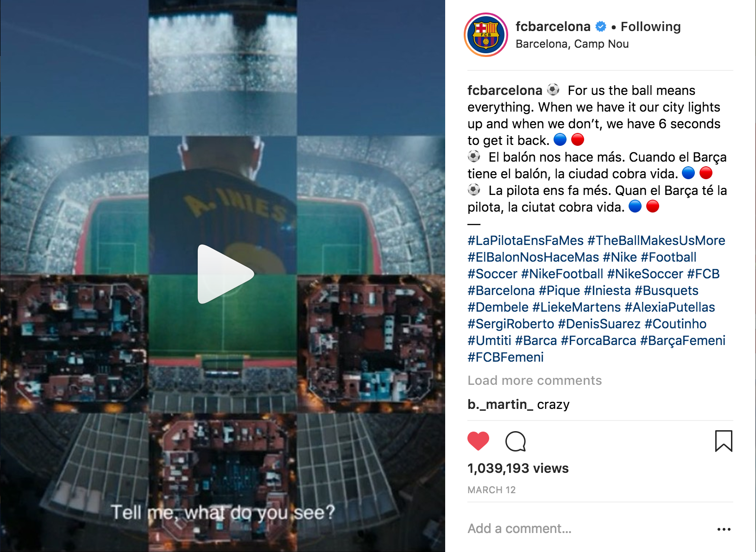This screenshot has width=756, height=552.
Task: Open the #NikeFootball hashtag
Action: point(562,274)
